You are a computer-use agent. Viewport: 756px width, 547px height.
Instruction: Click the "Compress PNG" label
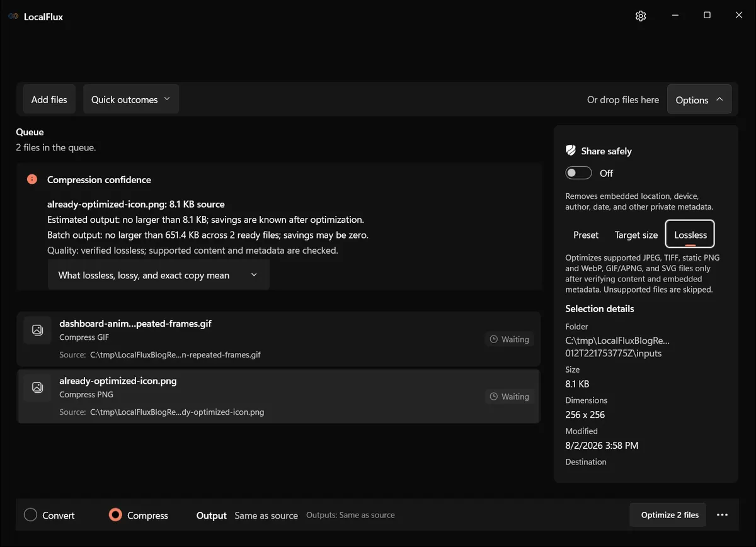[x=86, y=395]
